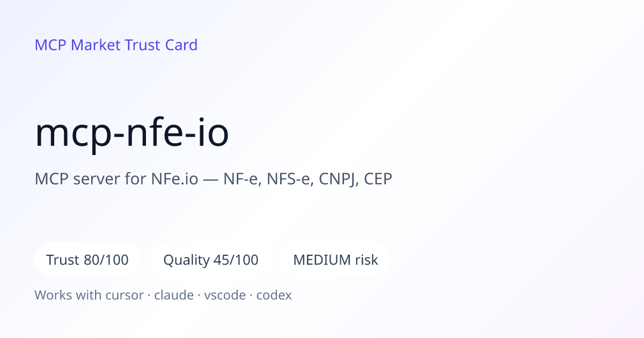The image size is (644, 338).
Task: Pick vscode from supported clients
Action: pyautogui.click(x=225, y=295)
